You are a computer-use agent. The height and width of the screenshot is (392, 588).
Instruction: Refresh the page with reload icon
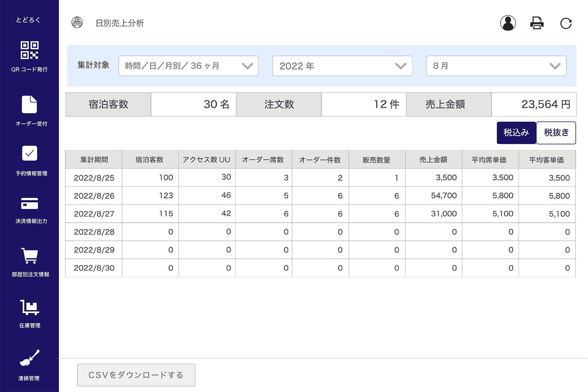[x=566, y=24]
